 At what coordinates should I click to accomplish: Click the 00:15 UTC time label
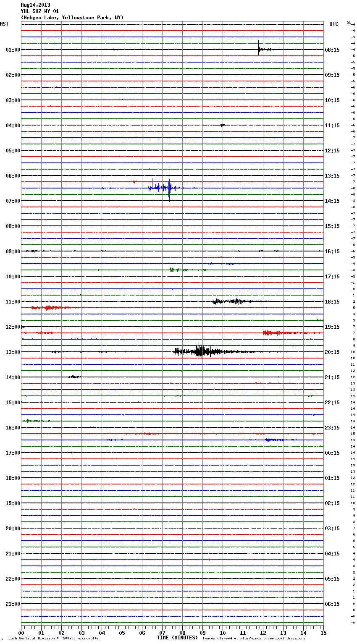pos(332,453)
